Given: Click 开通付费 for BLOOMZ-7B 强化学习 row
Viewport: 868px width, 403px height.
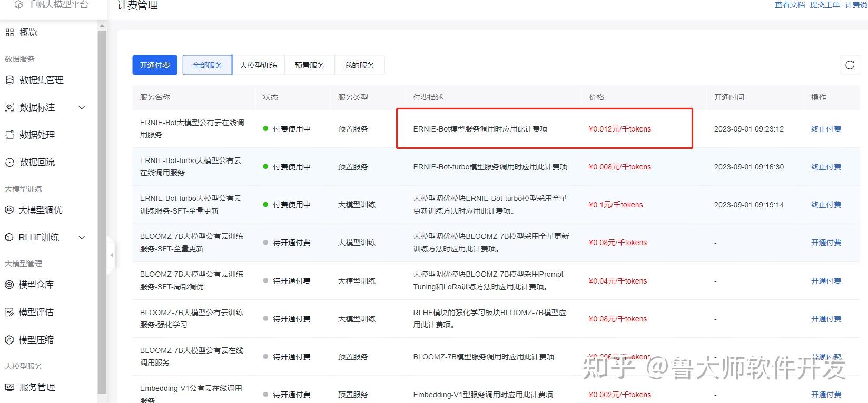Looking at the screenshot, I should click(x=826, y=319).
